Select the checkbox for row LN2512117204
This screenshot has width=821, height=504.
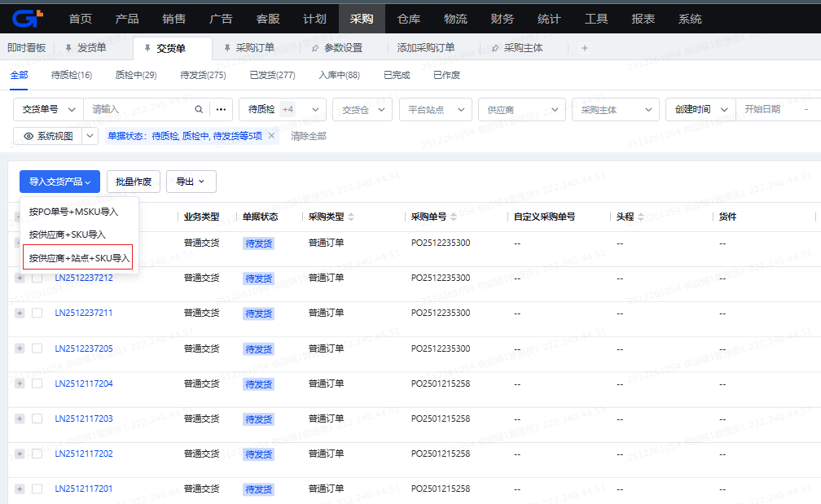click(x=37, y=383)
